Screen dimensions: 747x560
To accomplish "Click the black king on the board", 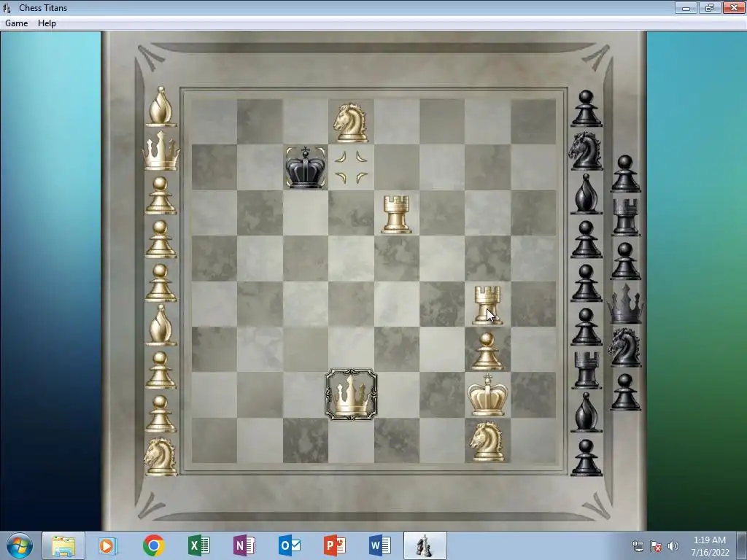I will click(306, 167).
